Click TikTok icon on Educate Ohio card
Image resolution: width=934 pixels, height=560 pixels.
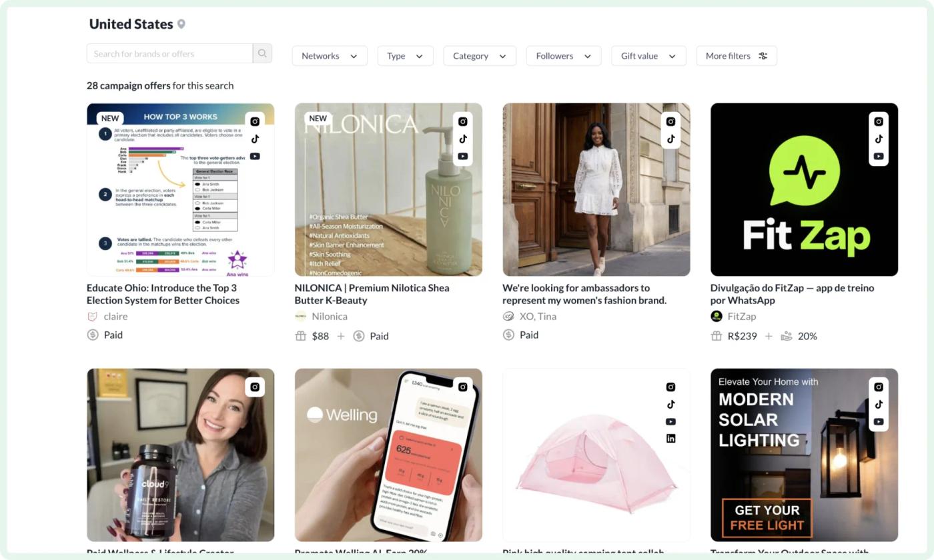point(255,139)
